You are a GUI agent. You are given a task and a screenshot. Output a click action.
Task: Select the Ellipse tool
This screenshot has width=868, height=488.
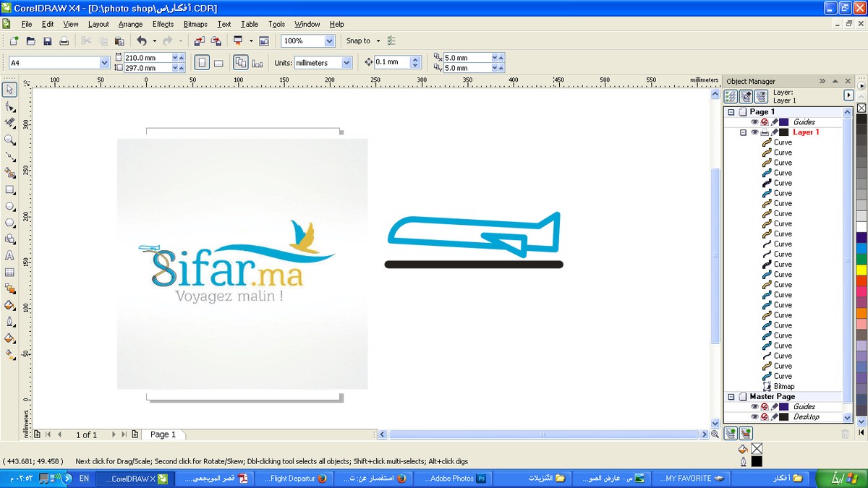[x=10, y=206]
